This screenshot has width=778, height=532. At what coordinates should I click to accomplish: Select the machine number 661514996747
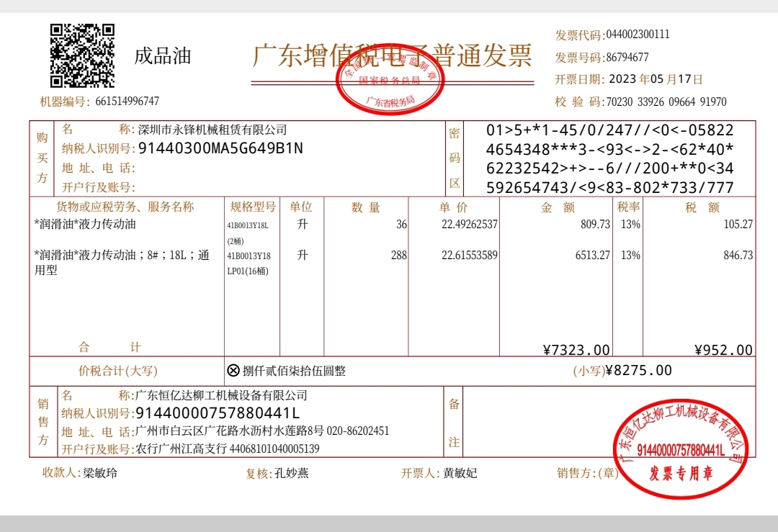pos(127,102)
